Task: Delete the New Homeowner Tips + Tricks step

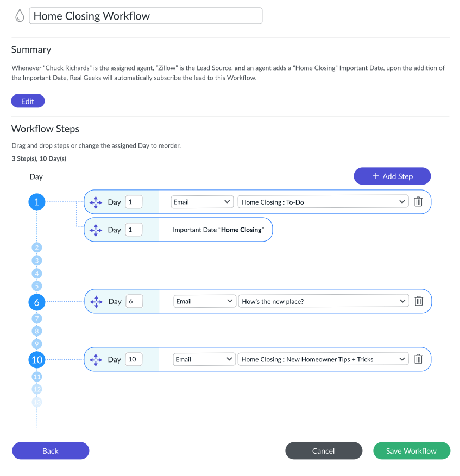Action: click(418, 359)
